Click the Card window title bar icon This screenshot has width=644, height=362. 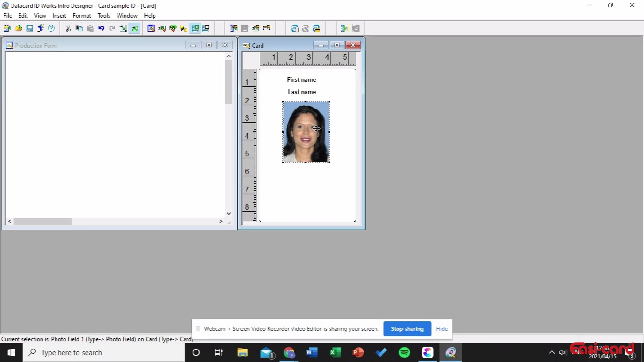coord(246,46)
